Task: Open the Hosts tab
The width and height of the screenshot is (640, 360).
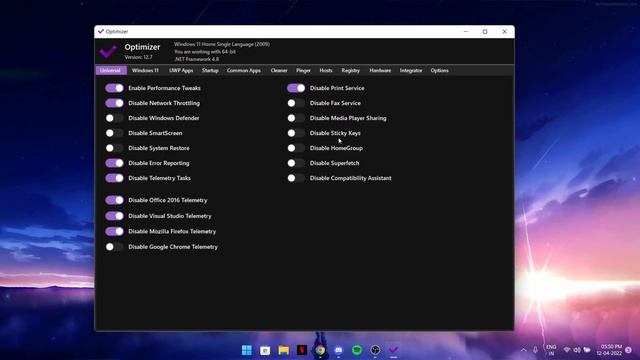Action: [326, 70]
